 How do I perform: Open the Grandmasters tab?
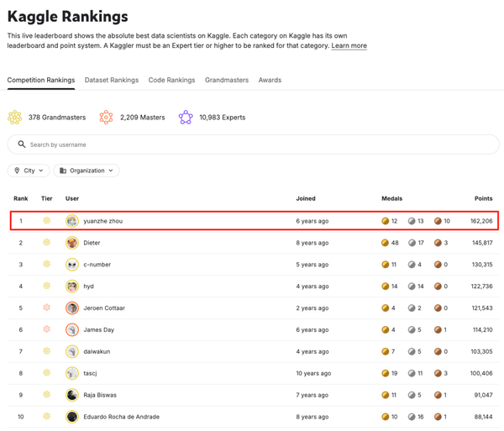(x=227, y=80)
